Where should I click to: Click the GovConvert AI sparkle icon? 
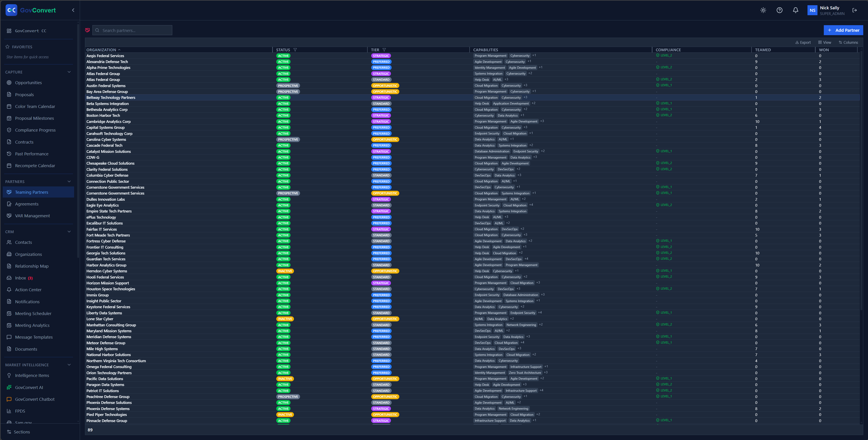click(9, 387)
